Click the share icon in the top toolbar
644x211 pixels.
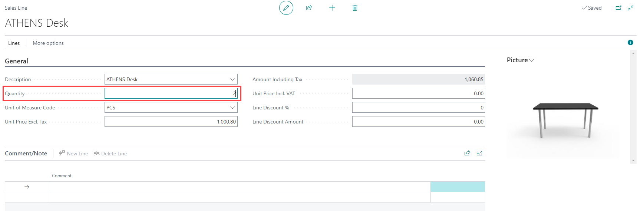click(x=309, y=8)
